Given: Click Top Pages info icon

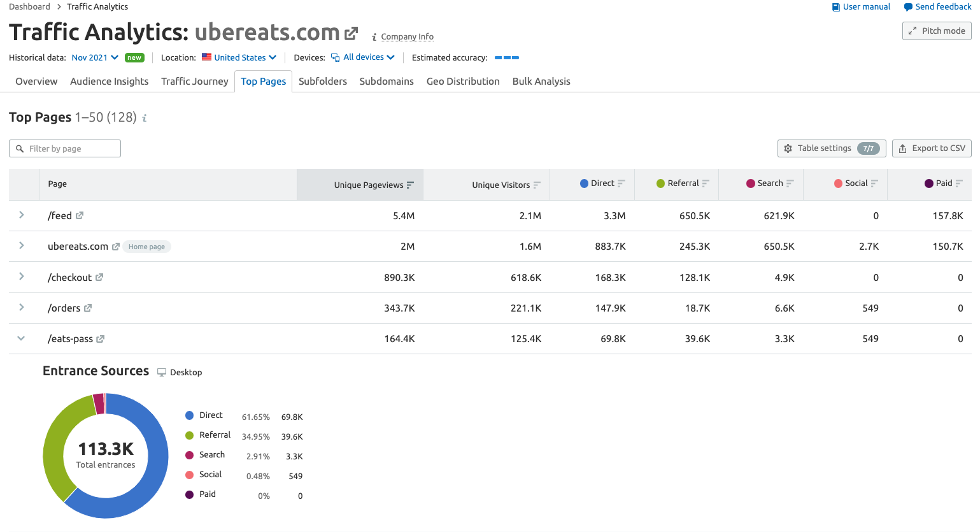Looking at the screenshot, I should (x=145, y=118).
